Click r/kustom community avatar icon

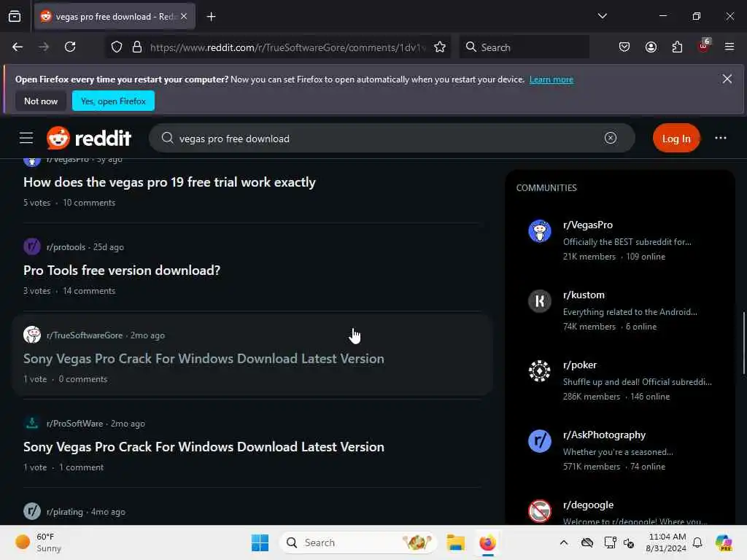click(540, 301)
